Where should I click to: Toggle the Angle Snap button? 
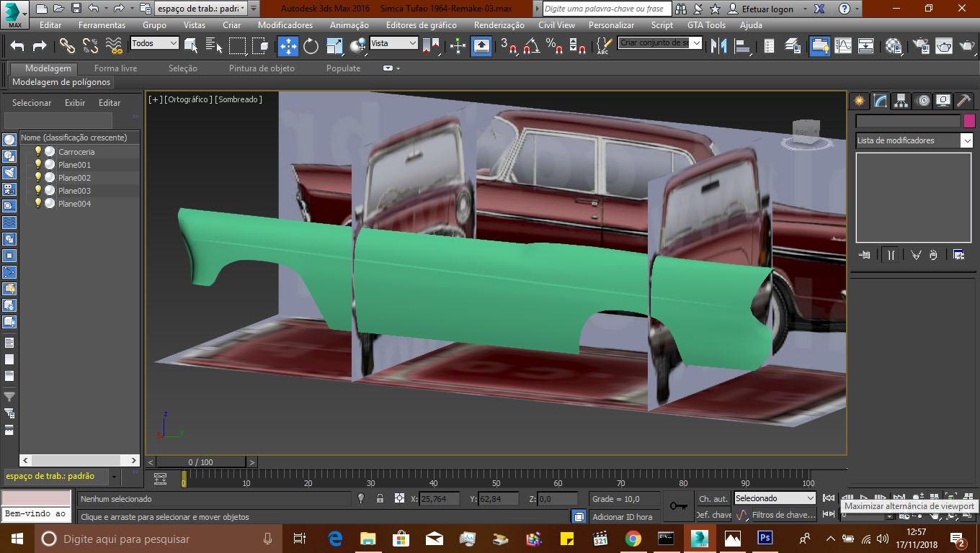tap(532, 46)
